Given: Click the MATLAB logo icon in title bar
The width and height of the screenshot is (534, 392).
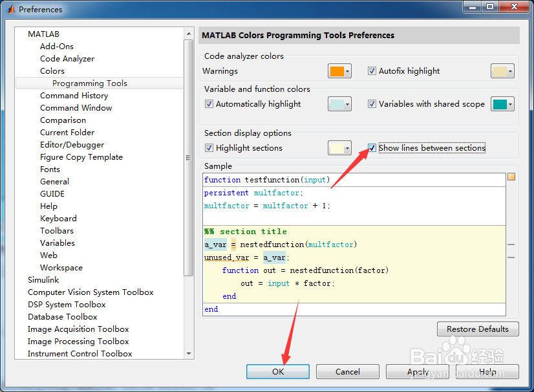Looking at the screenshot, I should point(11,9).
